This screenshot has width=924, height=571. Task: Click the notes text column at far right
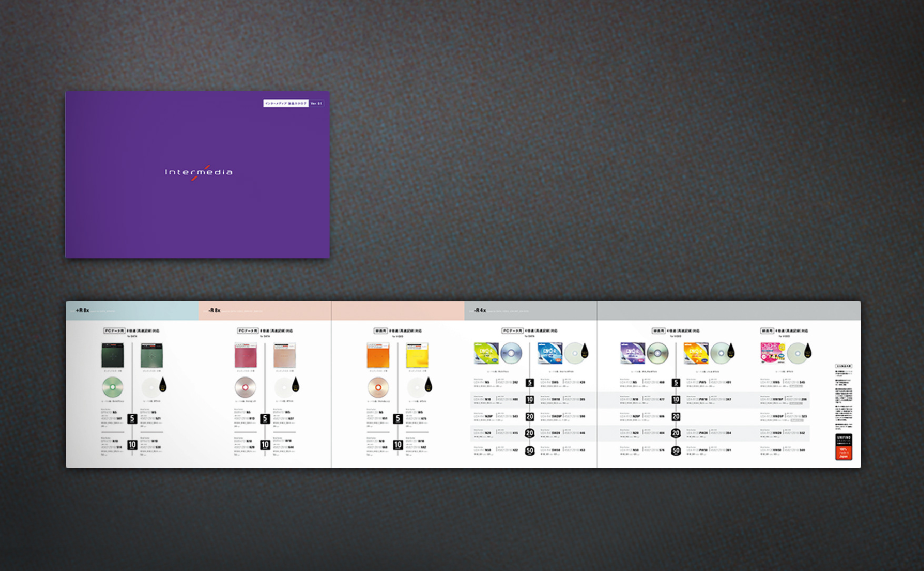(844, 396)
